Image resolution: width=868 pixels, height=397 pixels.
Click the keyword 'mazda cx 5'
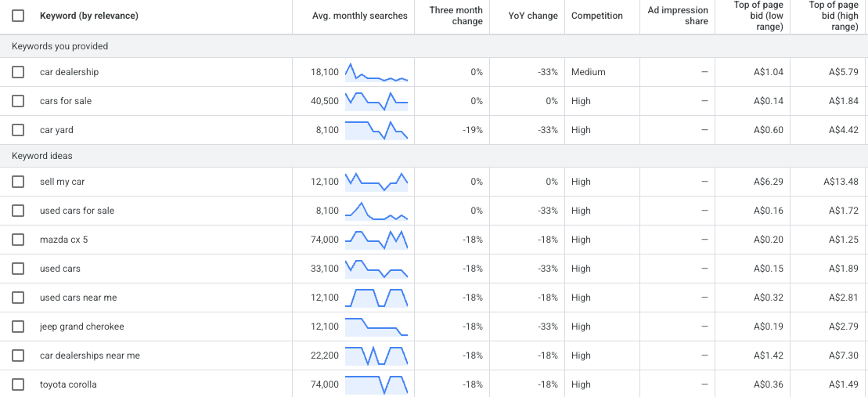pyautogui.click(x=63, y=240)
